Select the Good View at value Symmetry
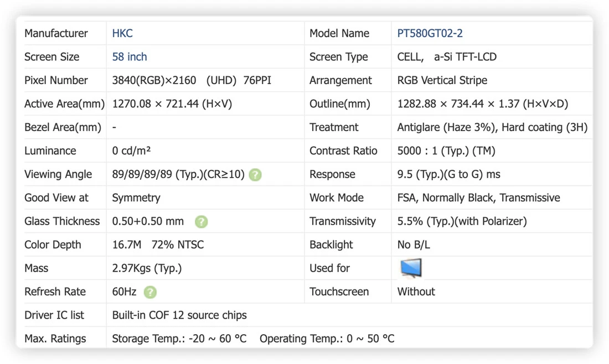Screen dimensions: 609x364 click(x=136, y=198)
